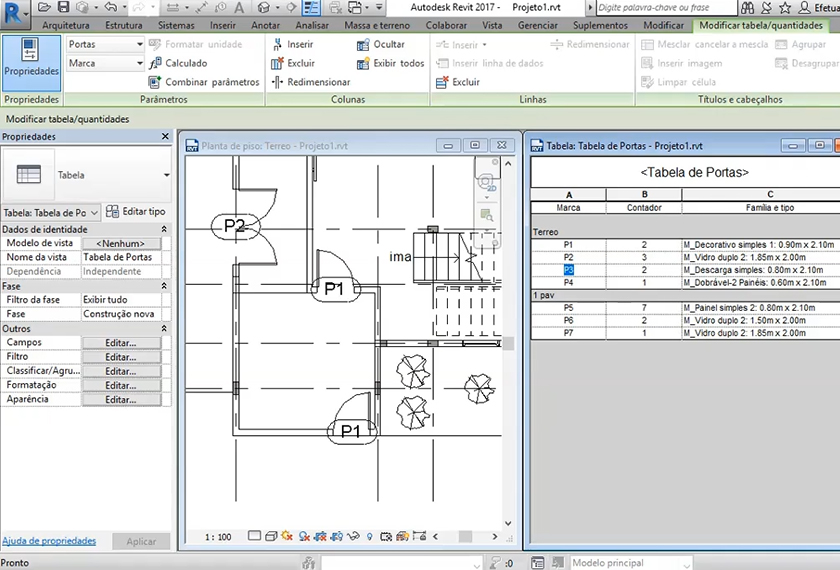Viewport: 840px width, 570px height.
Task: Click the Calculado parameter icon
Action: [155, 63]
